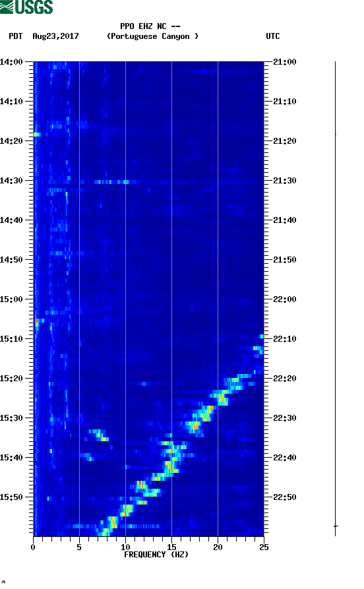Click the '14:40' PDT time label
This screenshot has width=364, height=589.
11,220
